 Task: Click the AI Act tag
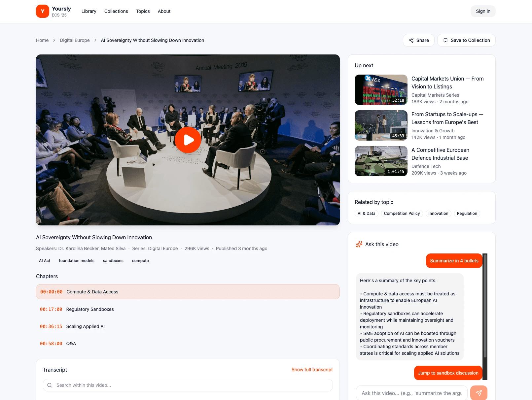[45, 261]
